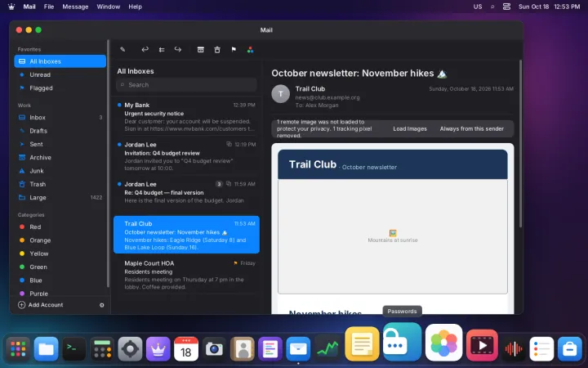The height and width of the screenshot is (368, 588).
Task: Open the File menu
Action: (49, 7)
